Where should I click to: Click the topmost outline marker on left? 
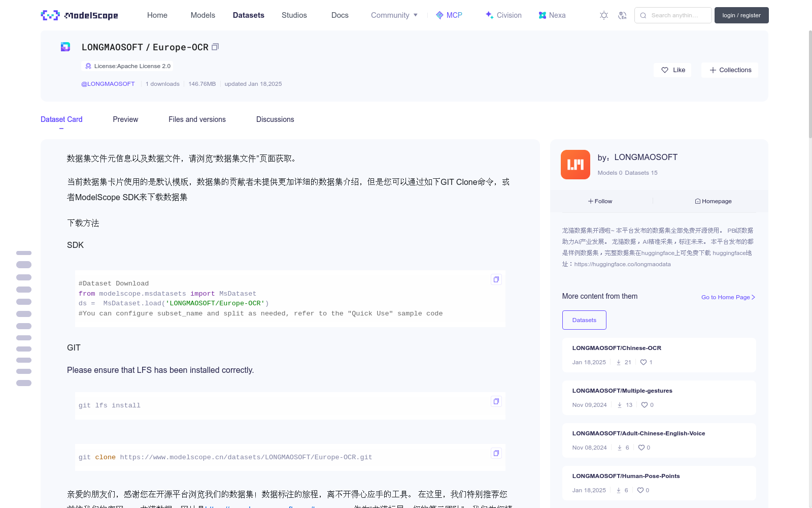click(x=24, y=253)
